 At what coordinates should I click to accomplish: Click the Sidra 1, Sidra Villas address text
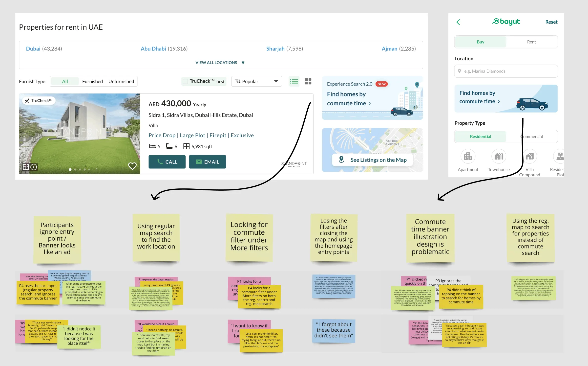click(201, 115)
